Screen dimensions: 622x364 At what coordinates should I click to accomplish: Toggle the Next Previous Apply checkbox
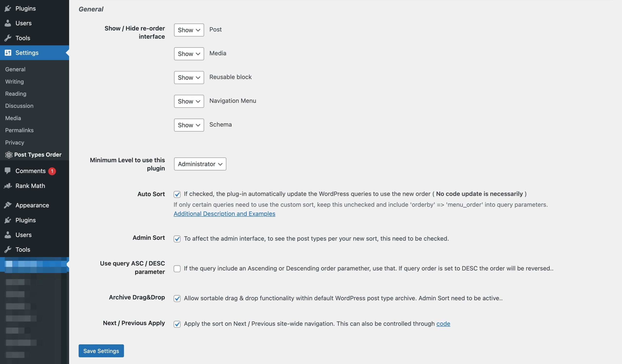pyautogui.click(x=177, y=324)
